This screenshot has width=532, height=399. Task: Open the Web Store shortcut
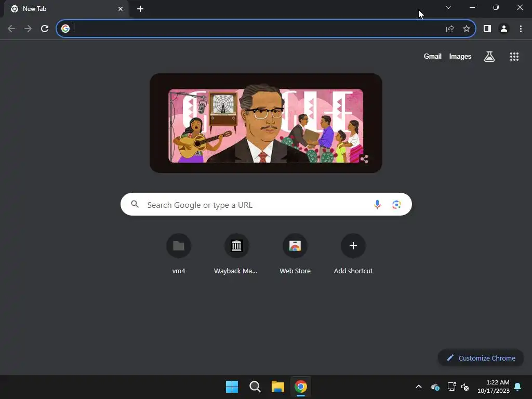point(295,254)
